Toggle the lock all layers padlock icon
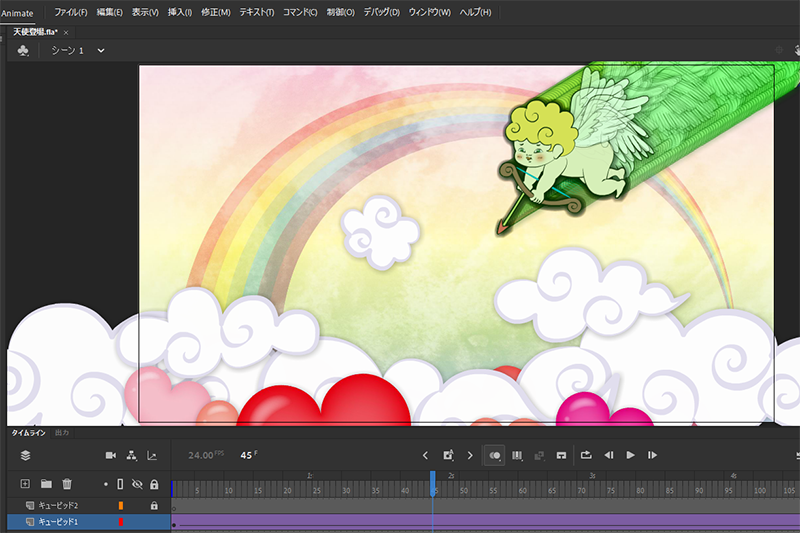Screen dimensions: 800x533 coord(154,484)
